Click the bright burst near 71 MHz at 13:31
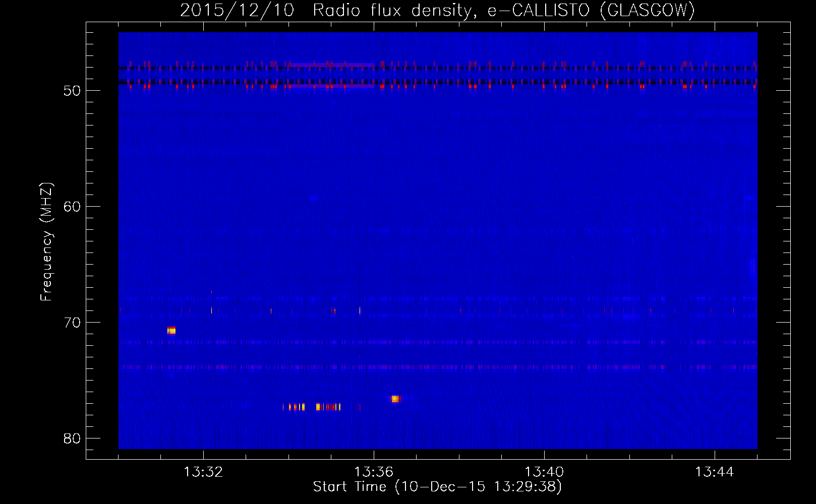 171,331
